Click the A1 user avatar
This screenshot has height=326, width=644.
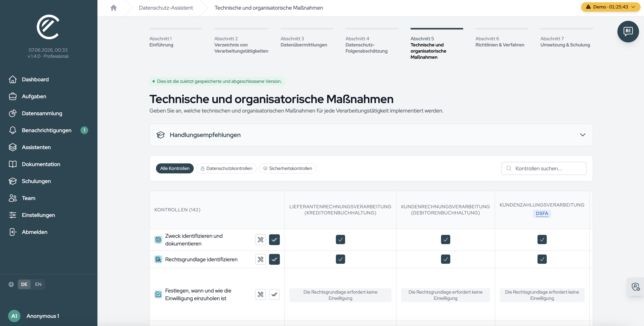14,316
